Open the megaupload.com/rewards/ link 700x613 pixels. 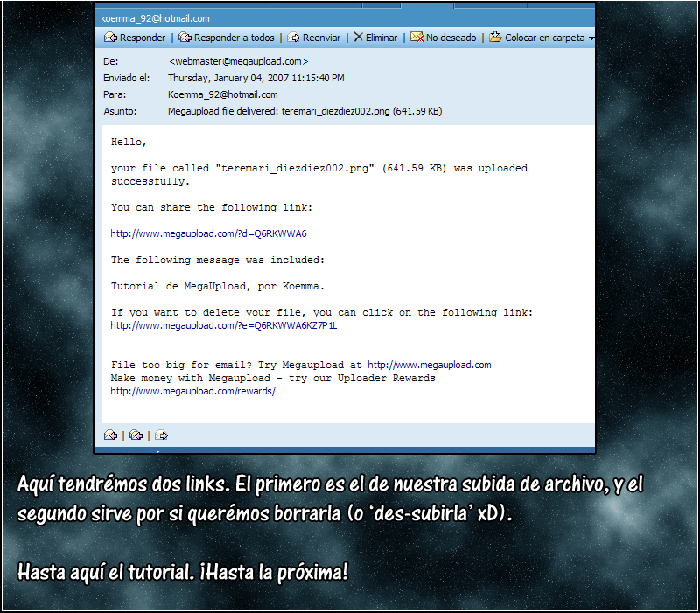[192, 391]
